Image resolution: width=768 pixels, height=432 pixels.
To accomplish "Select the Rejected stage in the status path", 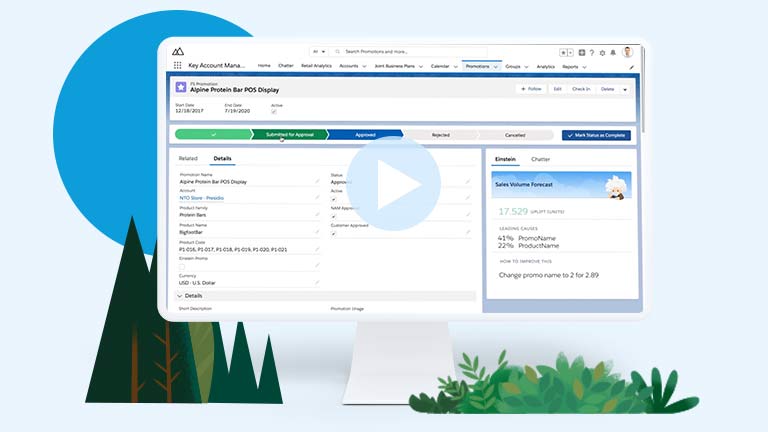I will point(440,134).
